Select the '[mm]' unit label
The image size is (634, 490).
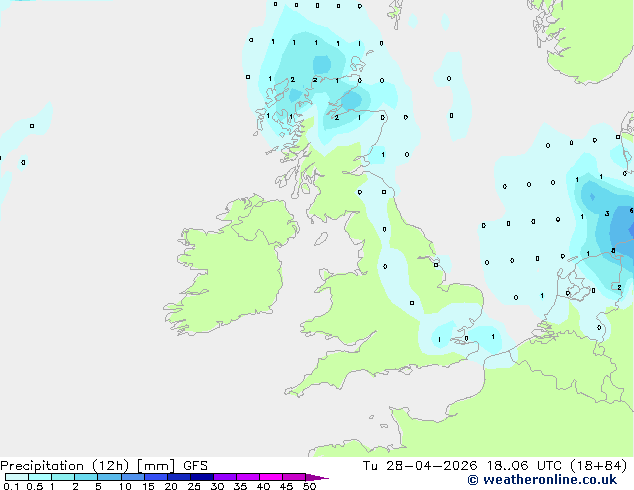click(156, 466)
